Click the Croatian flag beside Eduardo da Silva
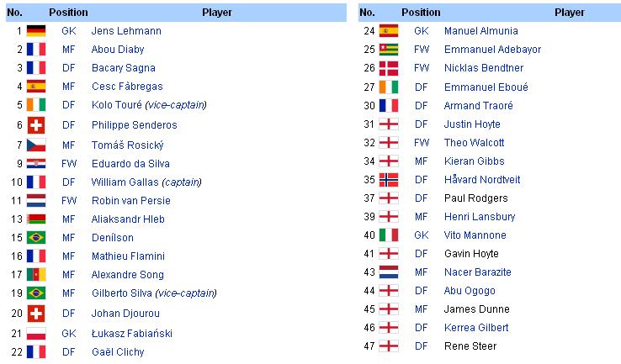This screenshot has height=364, width=621. (x=36, y=163)
